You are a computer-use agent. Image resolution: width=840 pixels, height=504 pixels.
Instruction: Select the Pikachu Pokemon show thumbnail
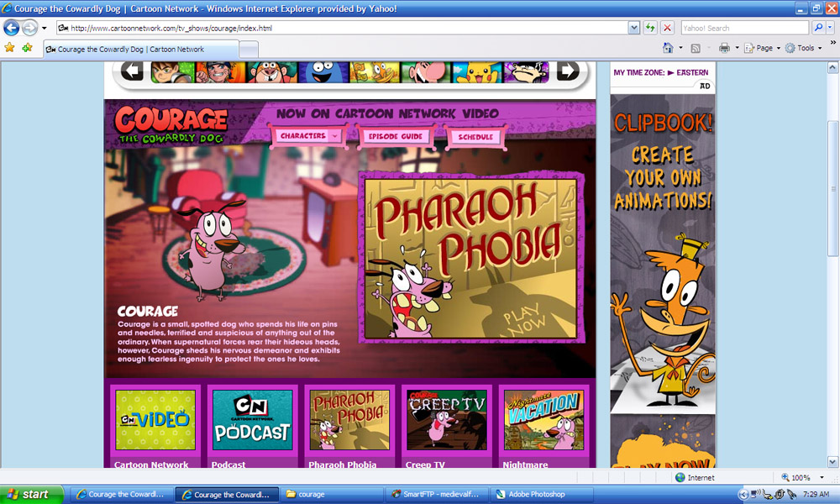point(477,72)
